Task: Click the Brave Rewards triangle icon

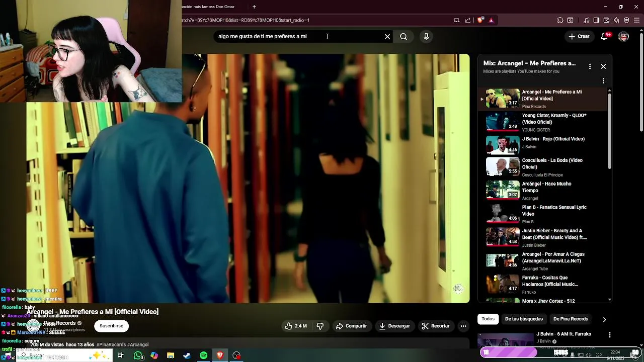Action: [x=491, y=20]
